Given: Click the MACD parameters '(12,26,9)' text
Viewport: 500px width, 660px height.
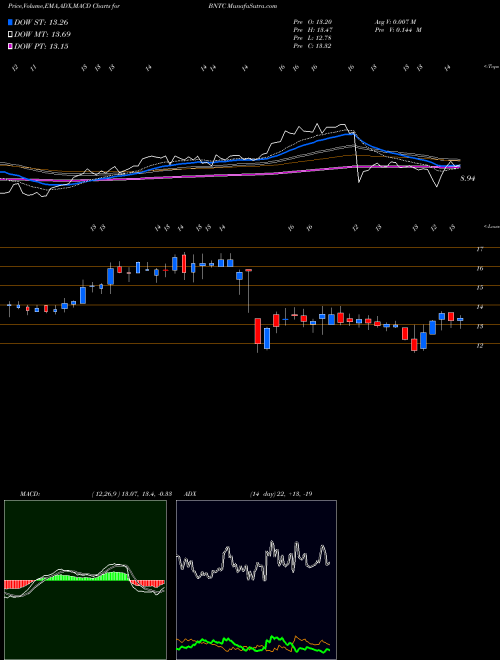Looking at the screenshot, I should pos(105,494).
